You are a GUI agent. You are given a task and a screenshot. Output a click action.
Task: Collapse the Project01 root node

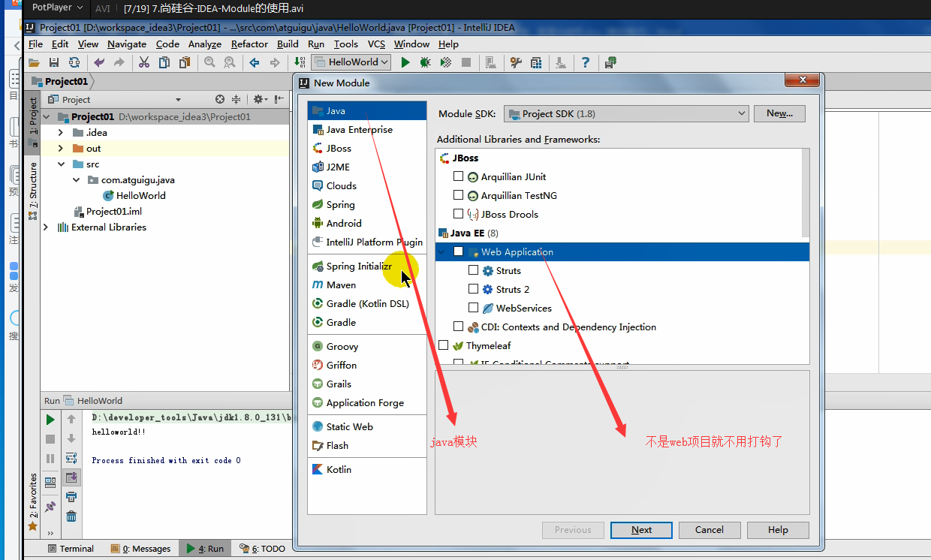[46, 116]
